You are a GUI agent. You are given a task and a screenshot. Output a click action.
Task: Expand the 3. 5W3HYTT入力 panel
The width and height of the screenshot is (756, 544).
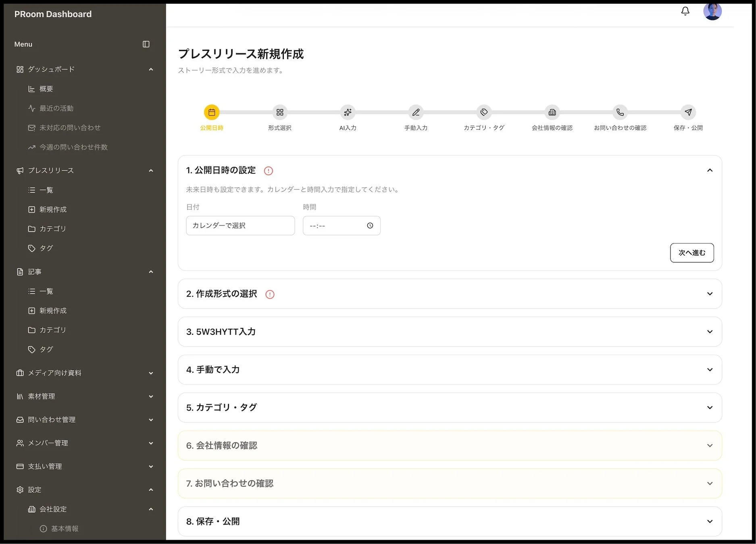click(710, 332)
